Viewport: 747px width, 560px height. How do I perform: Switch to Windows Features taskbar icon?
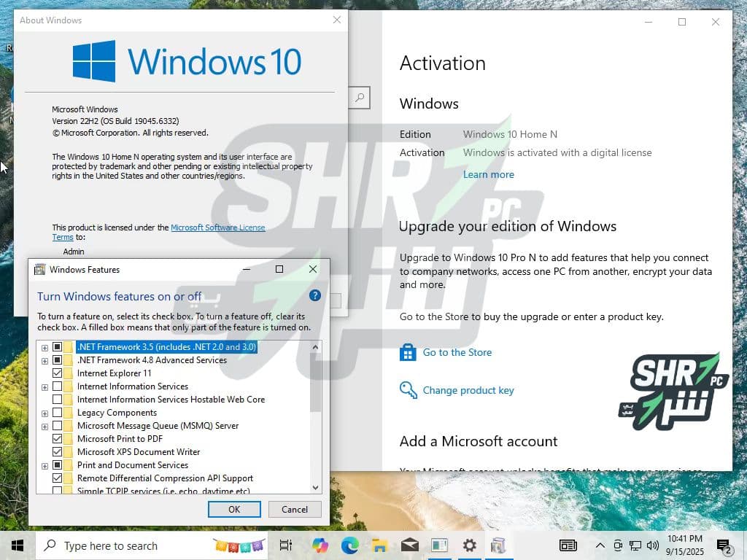[x=498, y=545]
